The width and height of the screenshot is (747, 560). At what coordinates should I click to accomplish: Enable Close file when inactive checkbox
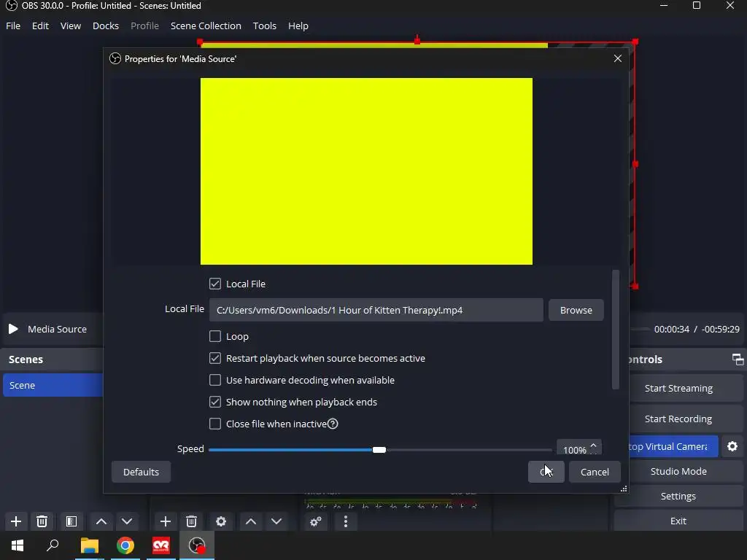pyautogui.click(x=215, y=424)
